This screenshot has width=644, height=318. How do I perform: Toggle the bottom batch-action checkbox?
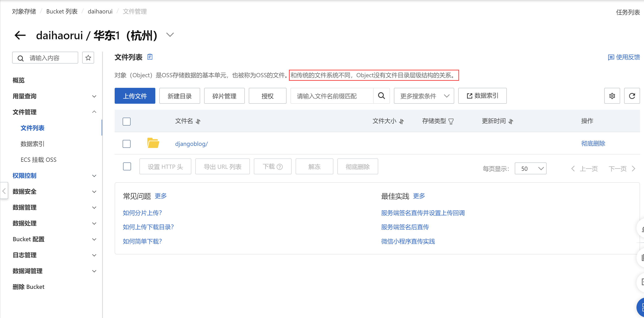point(127,166)
